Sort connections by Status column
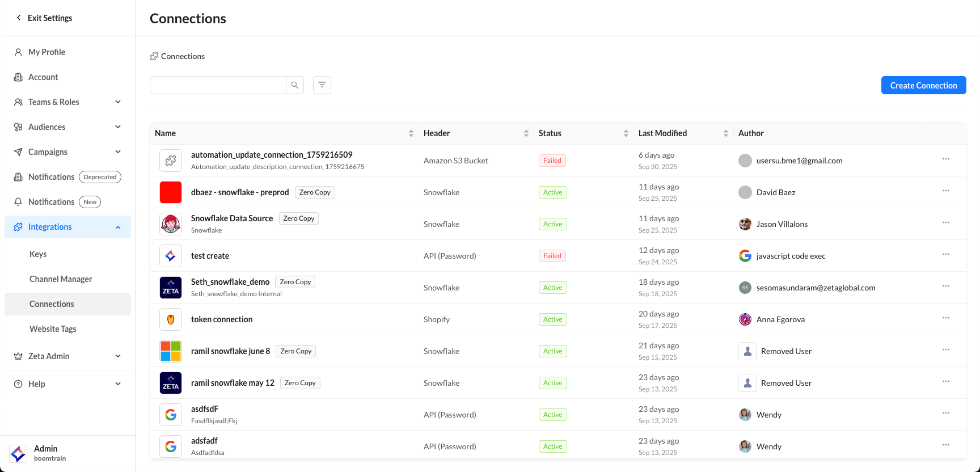 click(x=626, y=133)
